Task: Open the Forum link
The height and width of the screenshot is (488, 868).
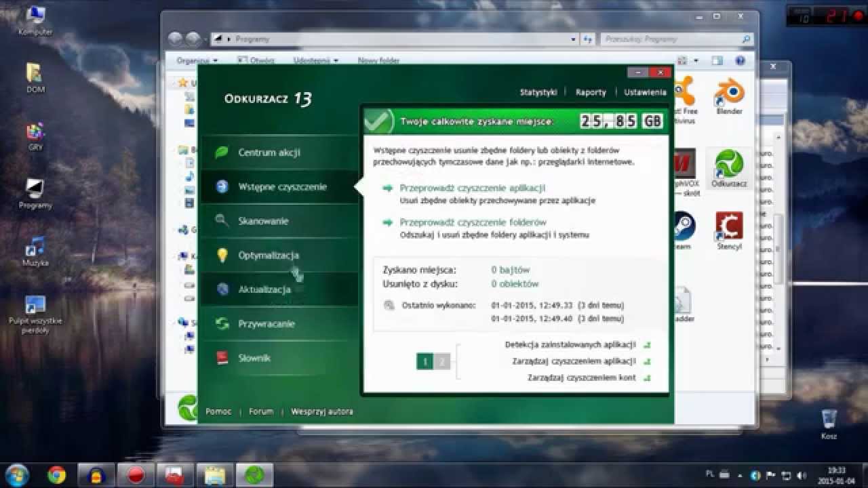Action: (261, 411)
